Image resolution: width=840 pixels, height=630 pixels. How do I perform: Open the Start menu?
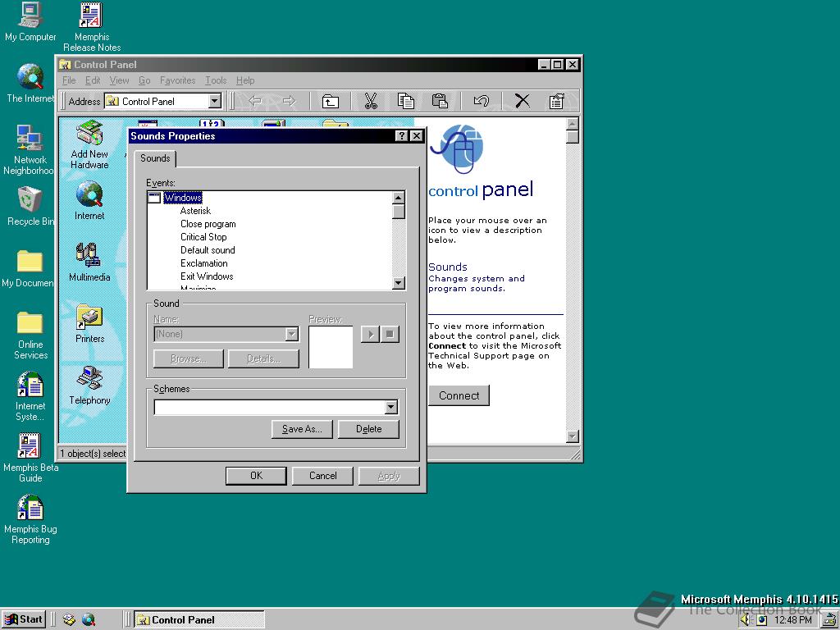point(24,620)
